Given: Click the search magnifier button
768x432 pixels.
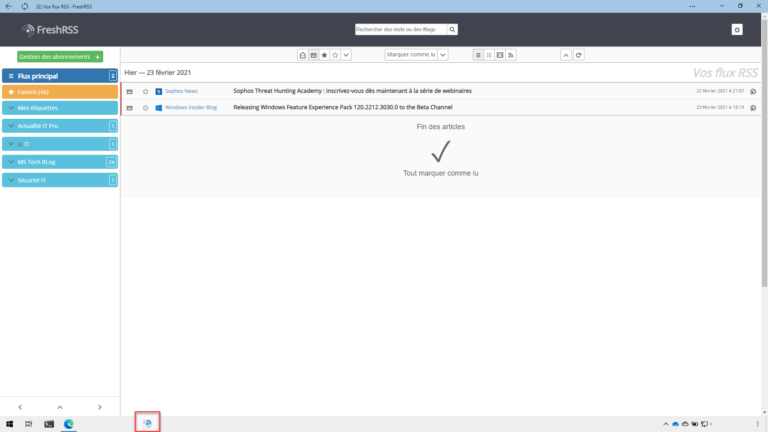Looking at the screenshot, I should point(452,29).
